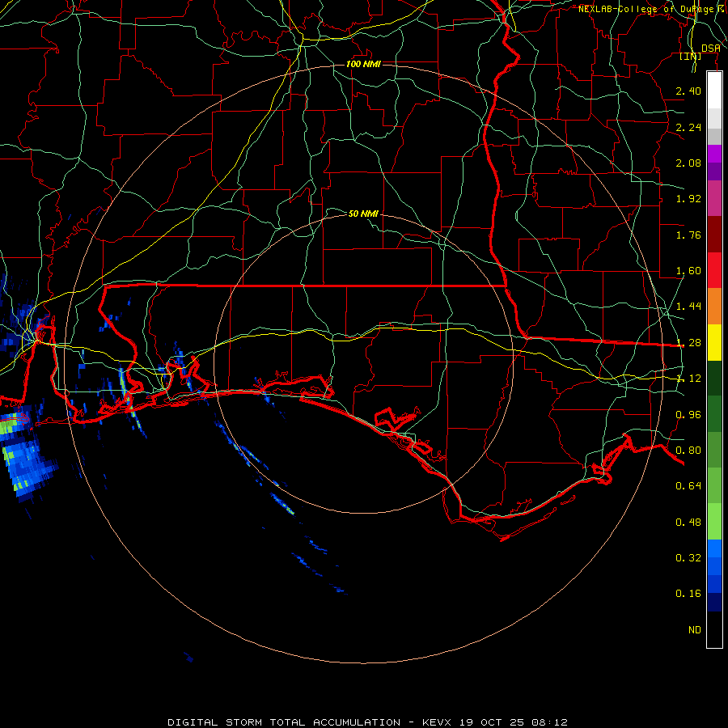
Task: Click the 1.28 legend value
Action: tap(688, 343)
